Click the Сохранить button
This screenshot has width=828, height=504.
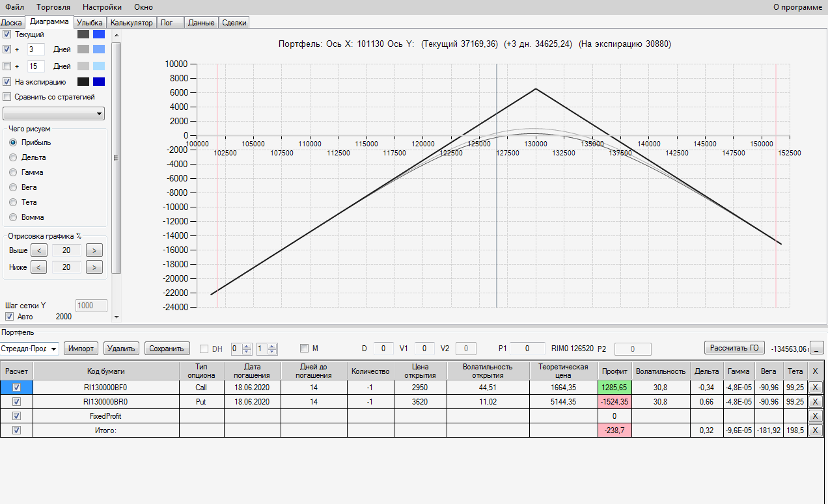[x=167, y=349]
